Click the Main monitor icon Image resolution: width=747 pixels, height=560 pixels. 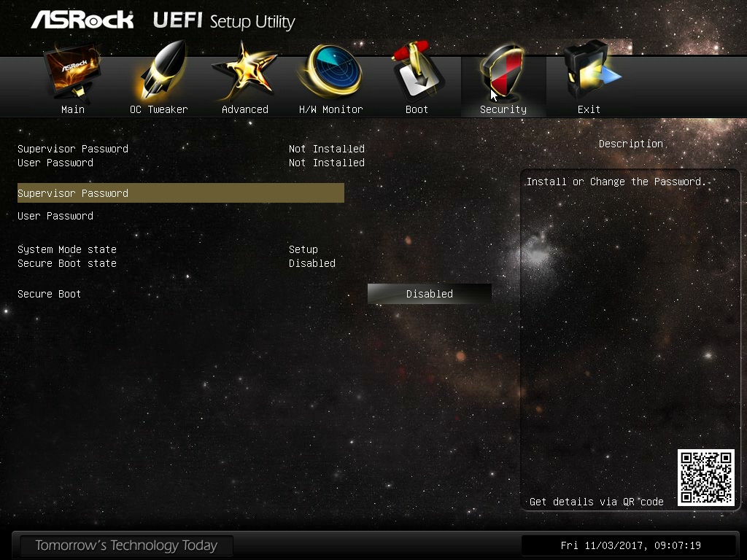(x=72, y=72)
